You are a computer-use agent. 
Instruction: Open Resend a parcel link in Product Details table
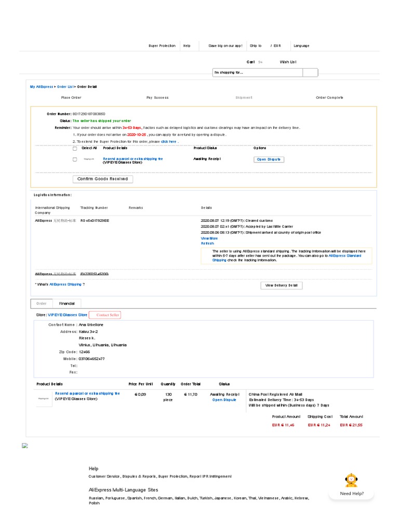click(87, 394)
